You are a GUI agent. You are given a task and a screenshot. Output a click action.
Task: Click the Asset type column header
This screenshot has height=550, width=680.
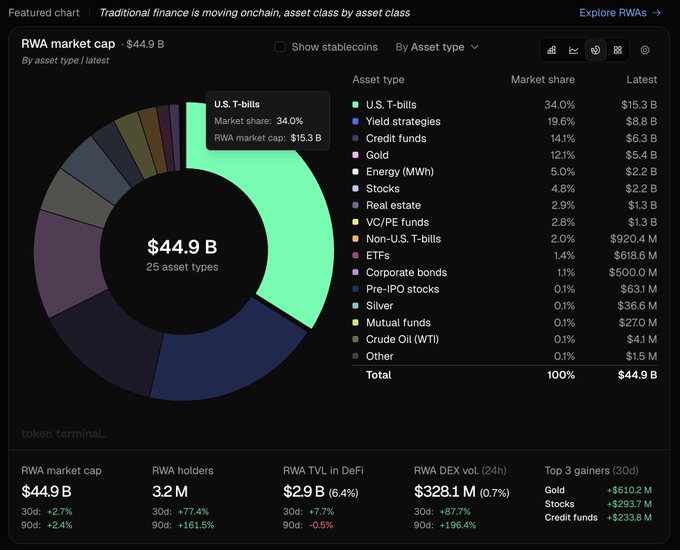(378, 80)
